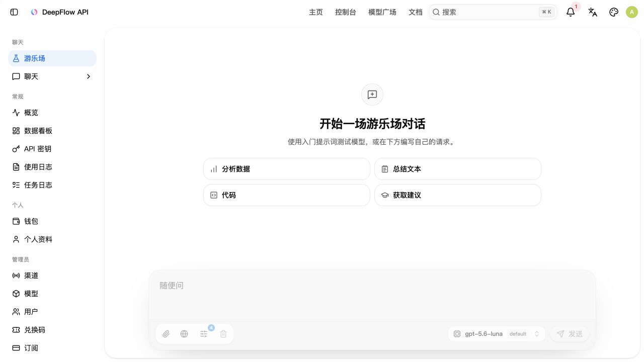Open 使用日志 in the sidebar
This screenshot has height=362, width=644.
click(52, 167)
